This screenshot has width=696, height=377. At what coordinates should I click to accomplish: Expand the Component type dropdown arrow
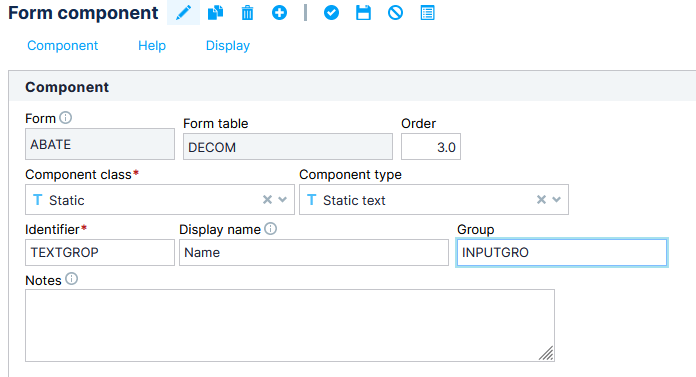coord(557,200)
